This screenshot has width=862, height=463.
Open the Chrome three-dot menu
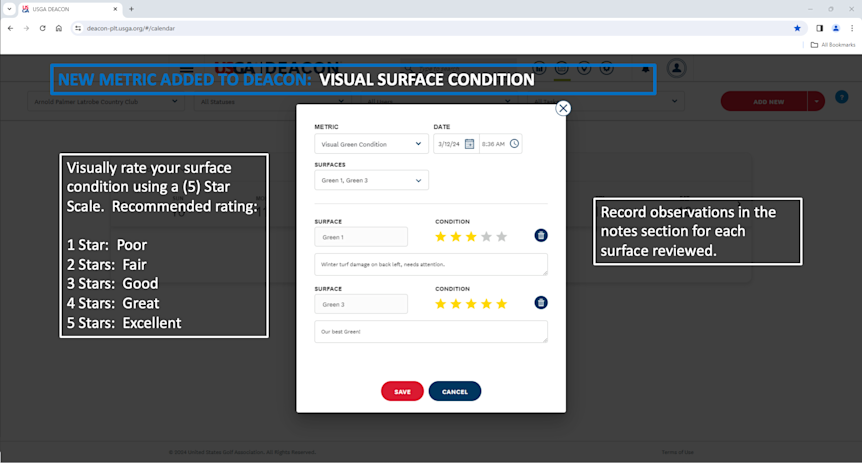(852, 28)
